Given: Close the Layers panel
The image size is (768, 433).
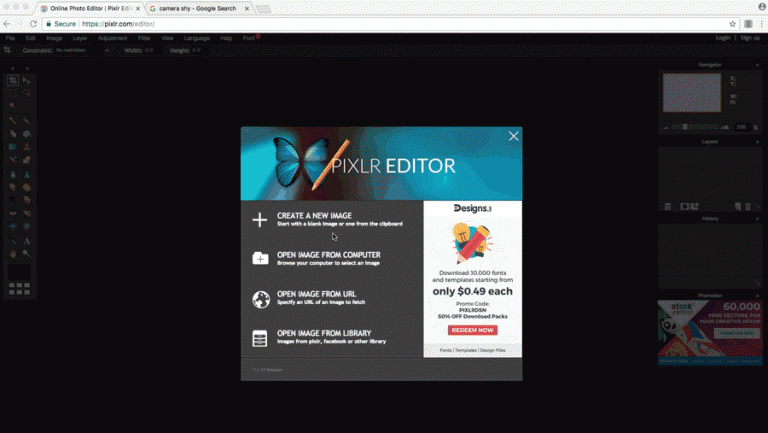Looking at the screenshot, I should pyautogui.click(x=757, y=142).
